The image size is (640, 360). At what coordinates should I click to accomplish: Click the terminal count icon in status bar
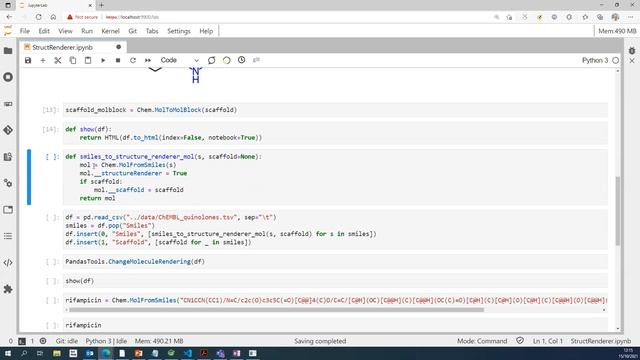[22, 341]
